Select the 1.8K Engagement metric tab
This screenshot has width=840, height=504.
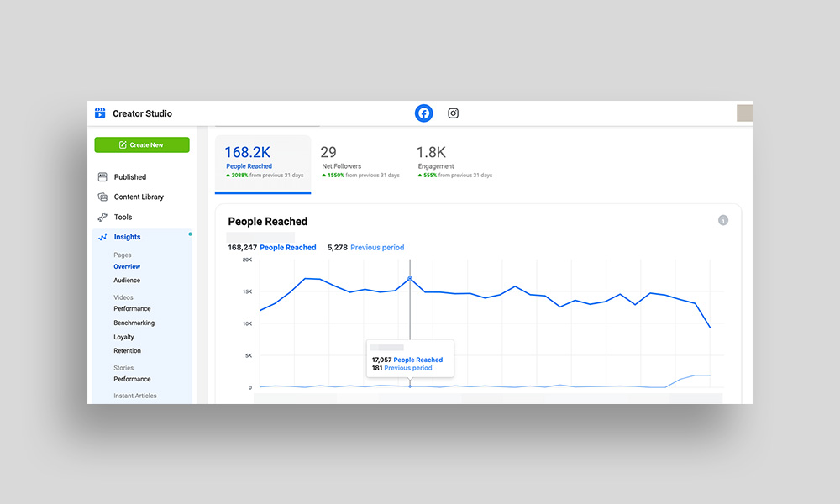(x=454, y=163)
